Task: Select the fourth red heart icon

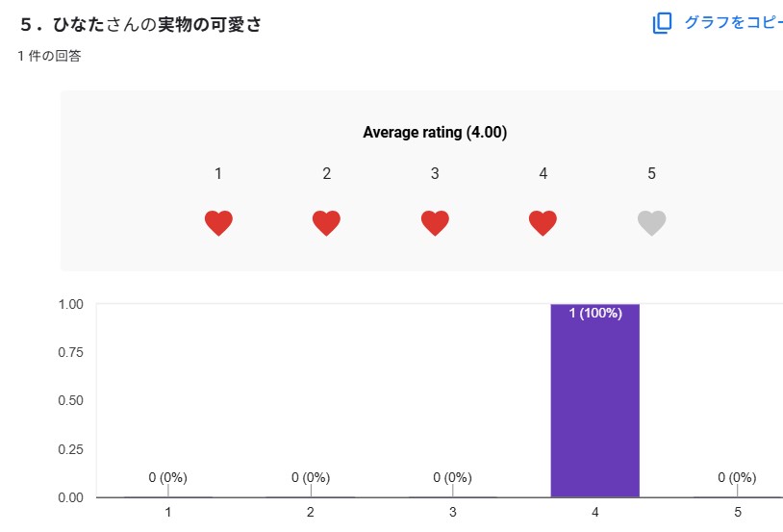Action: coord(543,223)
